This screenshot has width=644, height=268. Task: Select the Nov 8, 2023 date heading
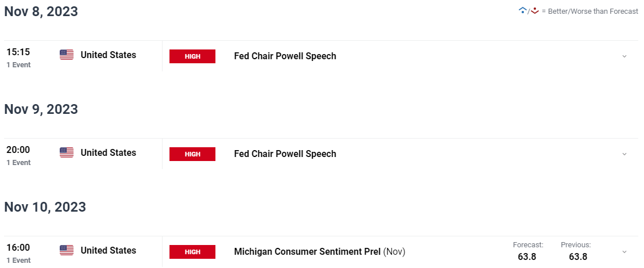41,12
